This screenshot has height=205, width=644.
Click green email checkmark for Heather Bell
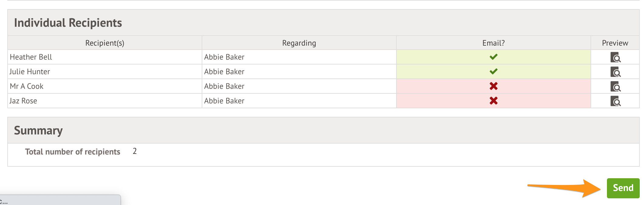pyautogui.click(x=494, y=57)
